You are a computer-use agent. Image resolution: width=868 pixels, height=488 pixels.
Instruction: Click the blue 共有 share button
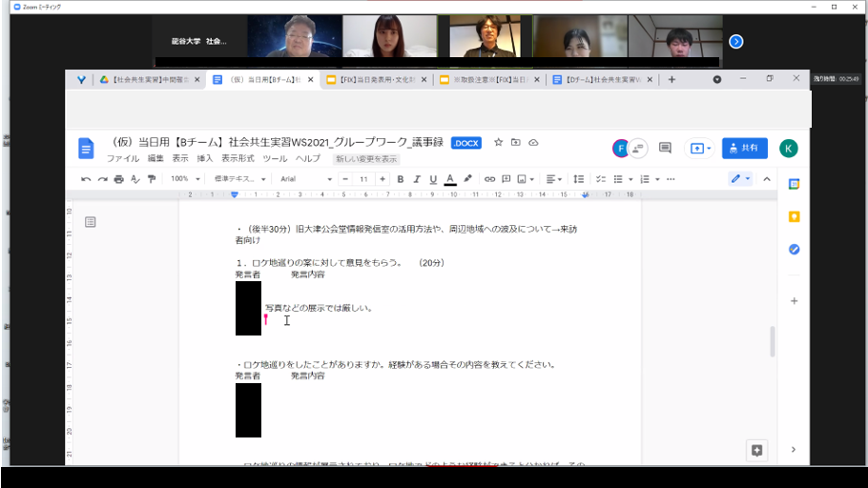[x=745, y=149]
